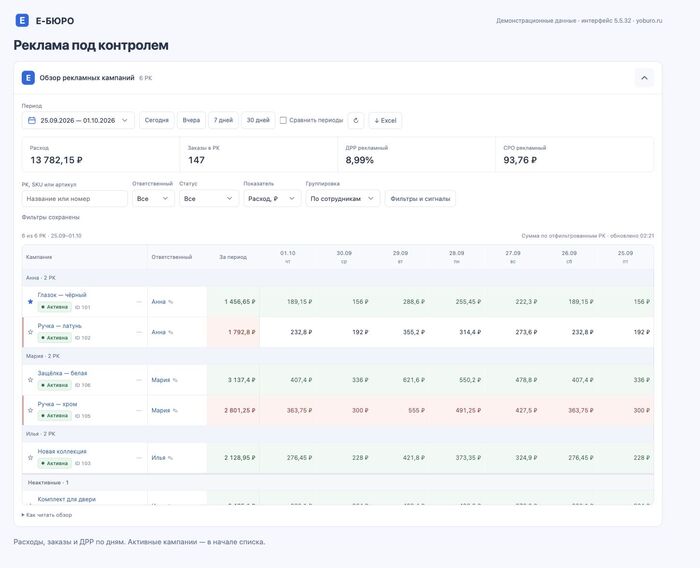Image resolution: width=700 pixels, height=568 pixels.
Task: Click the За период column header
Action: point(233,257)
